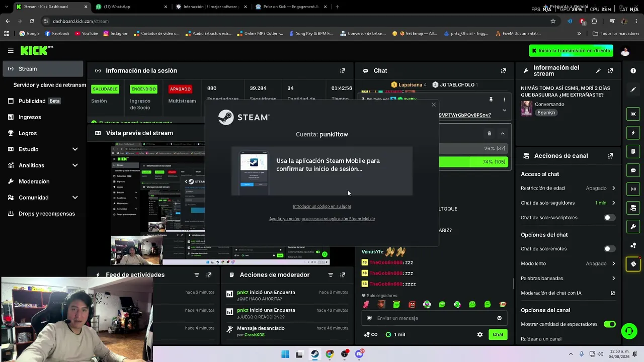Pop out the Información de la sesión panel
The width and height of the screenshot is (644, 362).
[x=343, y=71]
